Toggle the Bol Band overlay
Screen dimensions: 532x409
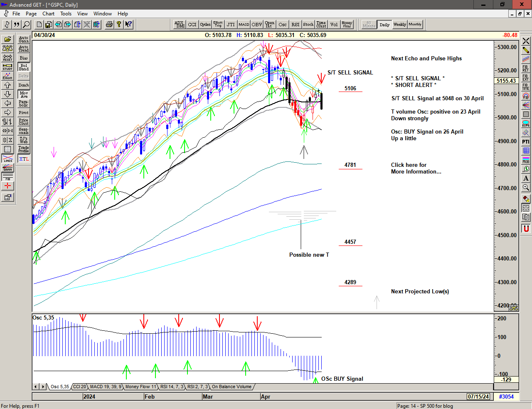[x=24, y=67]
